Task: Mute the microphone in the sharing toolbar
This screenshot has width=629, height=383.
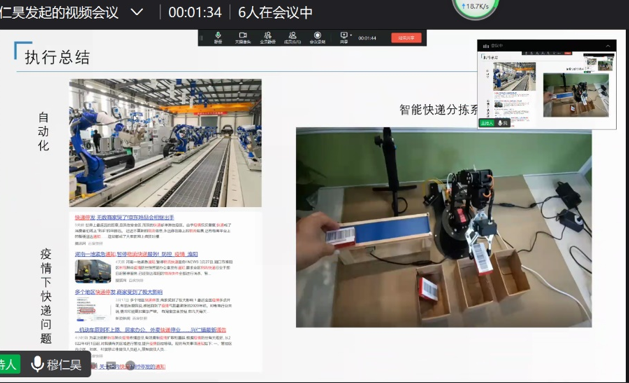Action: click(x=218, y=37)
